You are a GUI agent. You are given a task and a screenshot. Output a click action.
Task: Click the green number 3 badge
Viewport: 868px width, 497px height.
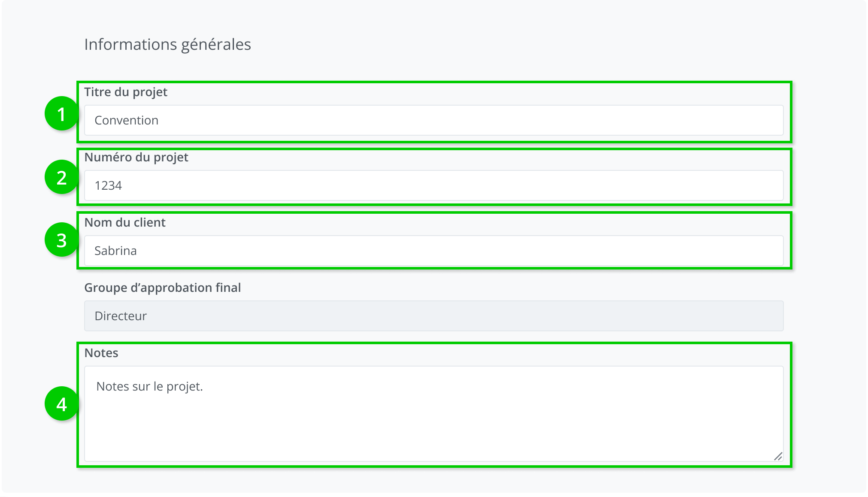click(x=61, y=240)
